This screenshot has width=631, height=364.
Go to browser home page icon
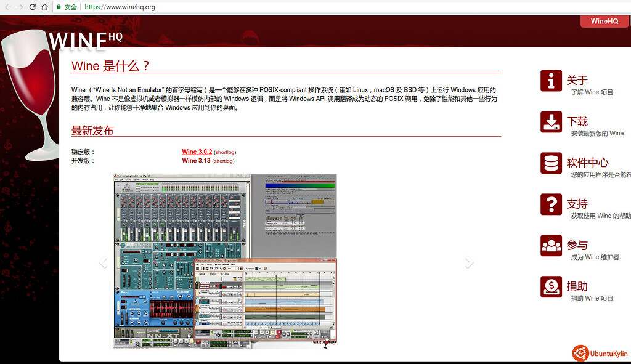tap(45, 7)
